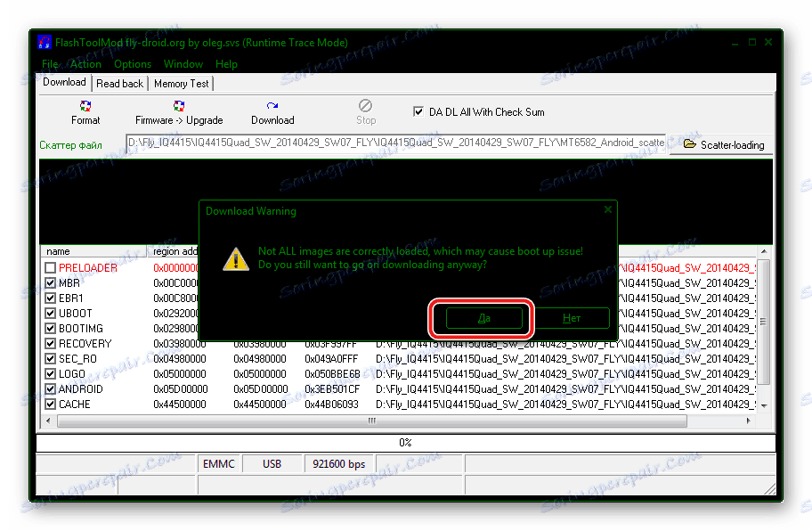Click the FlashToolMod app icon in the title bar

(x=45, y=43)
